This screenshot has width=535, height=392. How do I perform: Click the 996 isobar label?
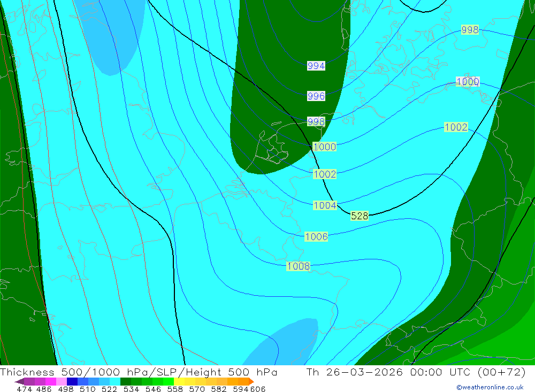coord(316,96)
